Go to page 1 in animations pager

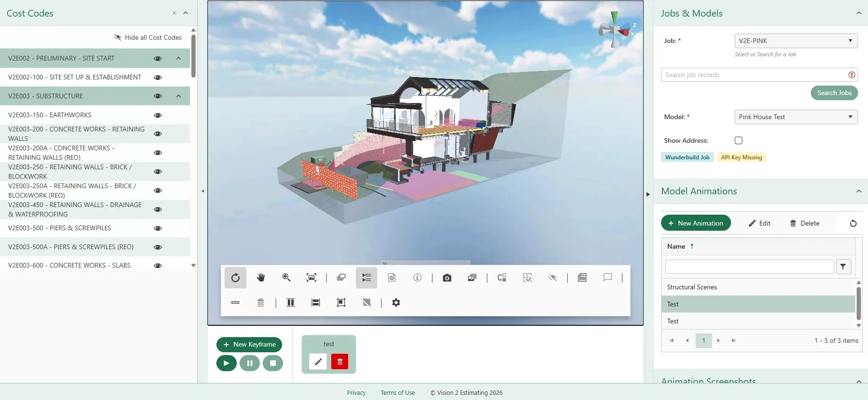click(x=704, y=340)
